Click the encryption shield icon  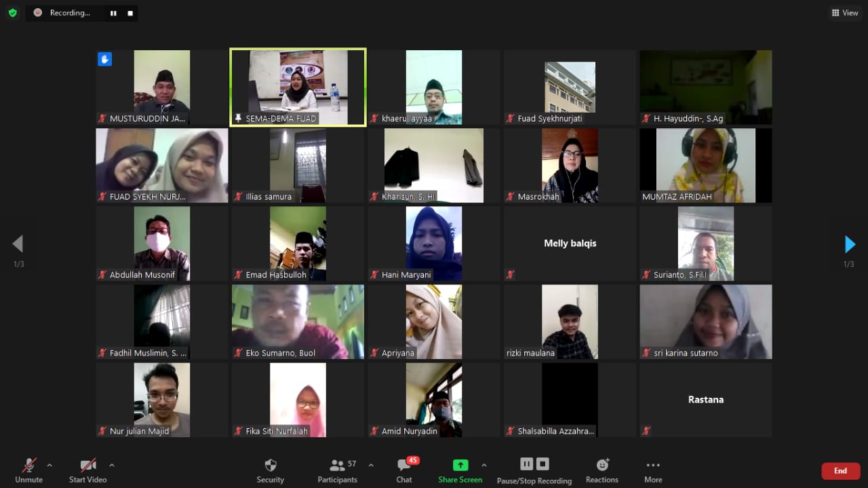pyautogui.click(x=12, y=12)
